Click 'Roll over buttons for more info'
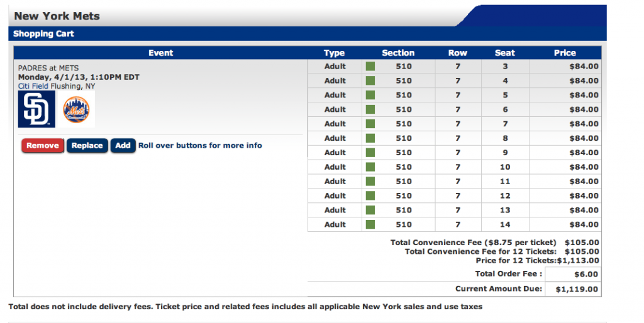This screenshot has width=644, height=323. [200, 146]
